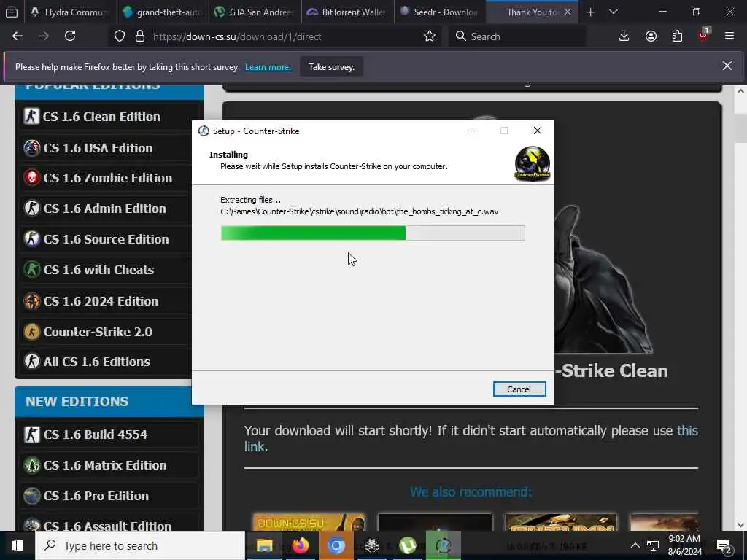Click the Build 4554 icon
This screenshot has height=560, width=747.
pyautogui.click(x=31, y=434)
